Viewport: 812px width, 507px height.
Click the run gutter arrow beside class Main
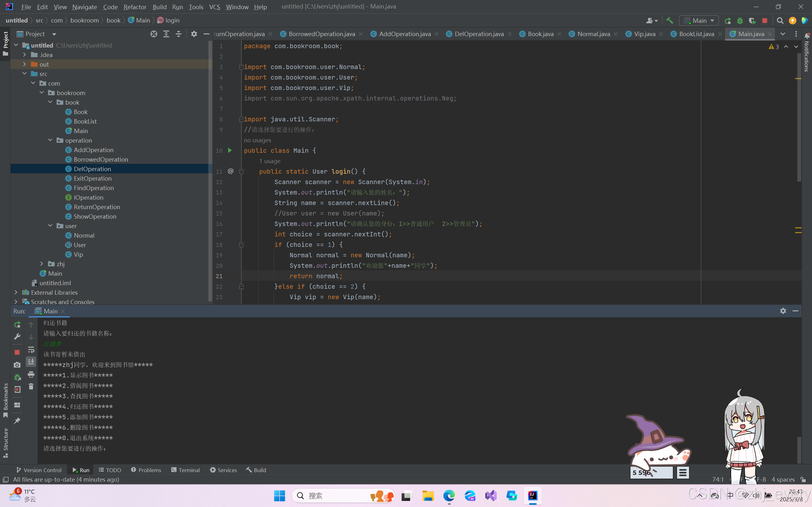coord(230,150)
